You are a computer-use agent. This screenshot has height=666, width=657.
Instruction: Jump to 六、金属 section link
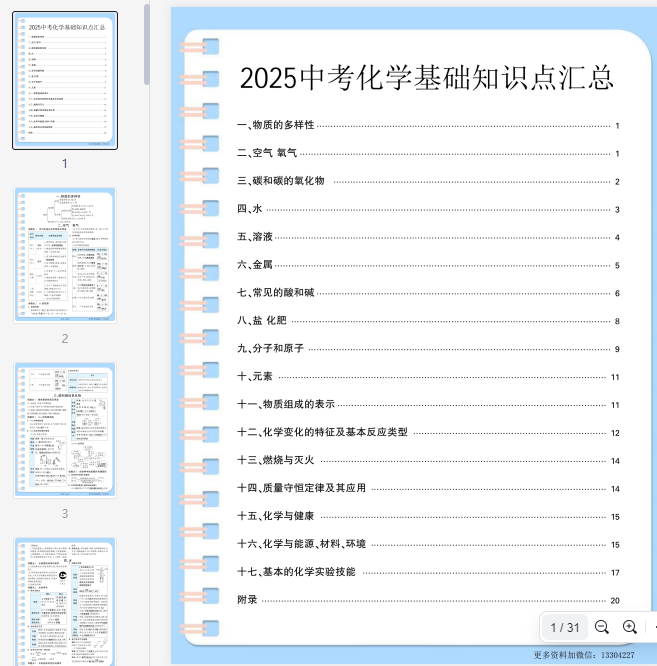[x=255, y=265]
